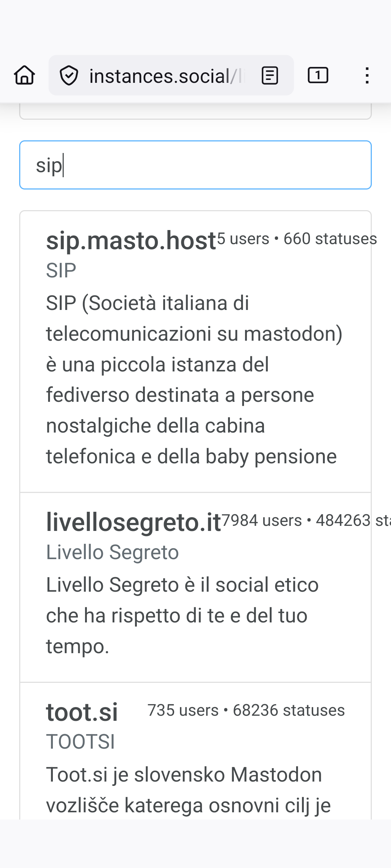
Task: Open the sip.masto.host instance
Action: tap(131, 241)
